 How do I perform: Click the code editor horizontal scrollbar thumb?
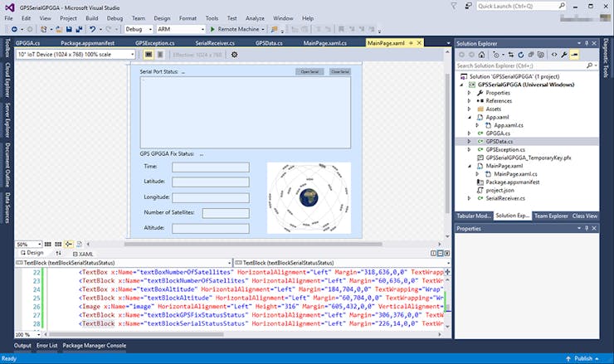(135, 335)
